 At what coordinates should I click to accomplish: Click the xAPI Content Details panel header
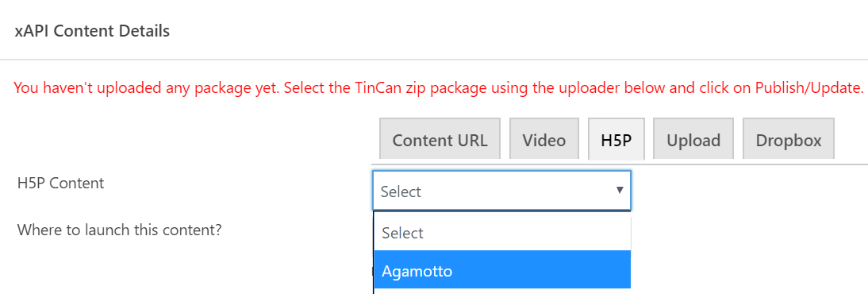point(92,31)
